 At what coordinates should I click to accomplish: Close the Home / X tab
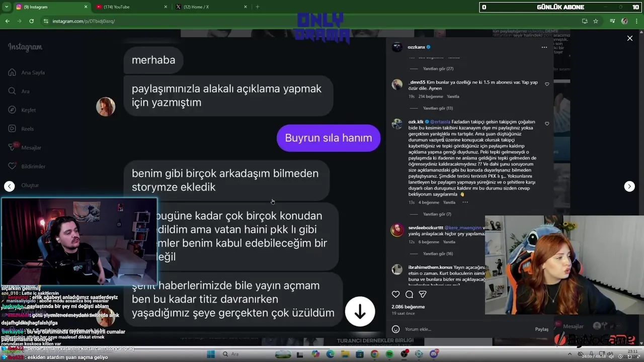[x=246, y=7]
